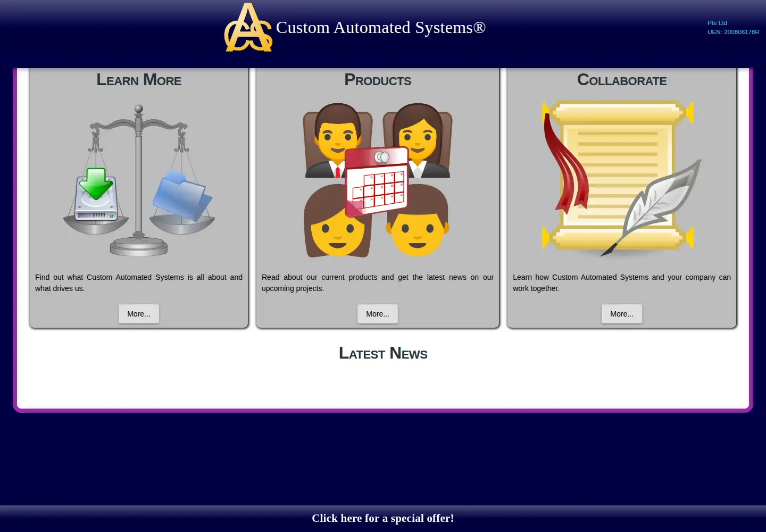Open the More... button under Collaborate
766x532 pixels.
[622, 314]
